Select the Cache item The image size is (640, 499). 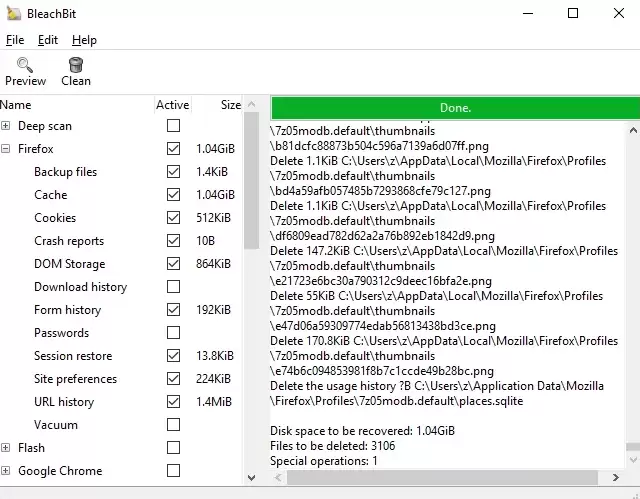pyautogui.click(x=51, y=195)
